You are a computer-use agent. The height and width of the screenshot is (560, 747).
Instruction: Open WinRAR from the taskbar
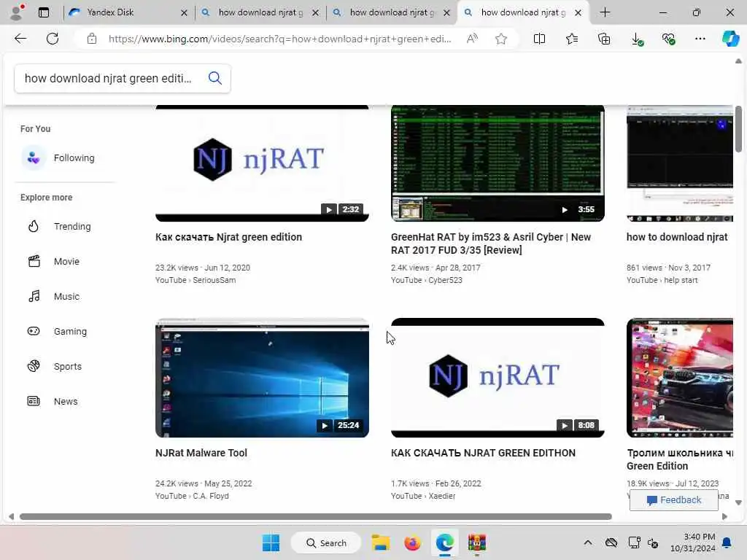pyautogui.click(x=477, y=543)
